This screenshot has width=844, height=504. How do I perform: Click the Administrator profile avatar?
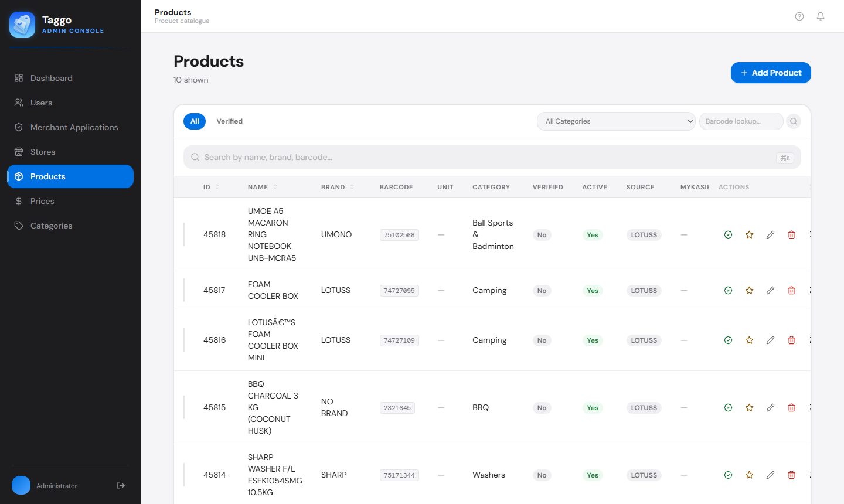pyautogui.click(x=21, y=485)
